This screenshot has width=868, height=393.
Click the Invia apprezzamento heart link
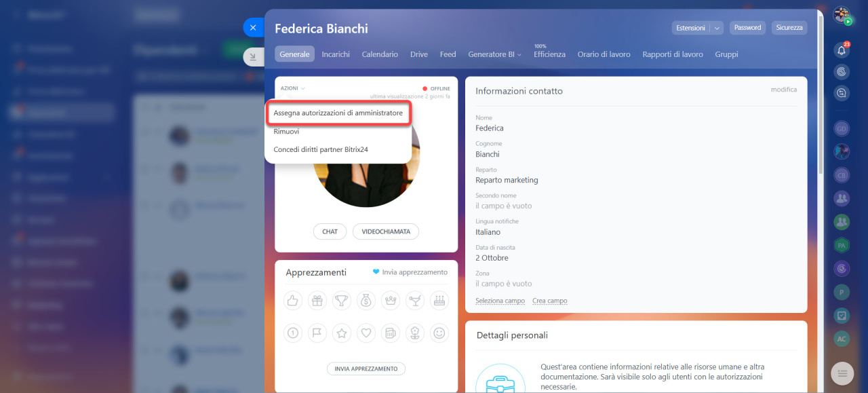pyautogui.click(x=410, y=272)
